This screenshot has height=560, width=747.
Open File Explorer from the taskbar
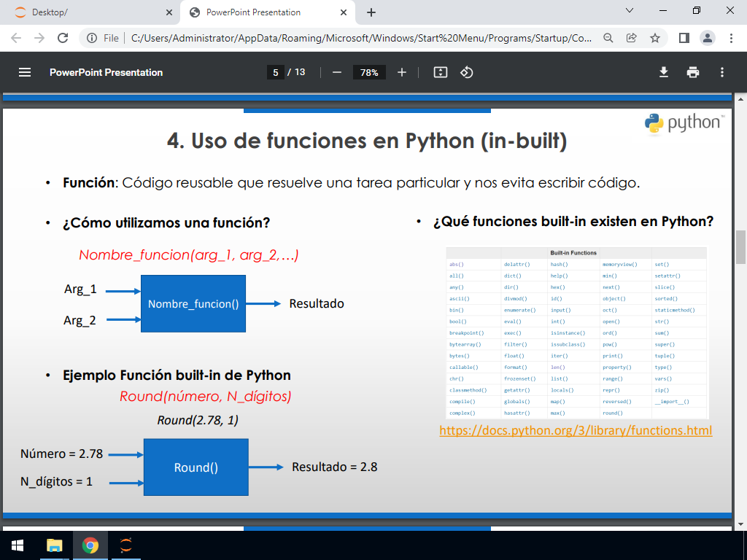pyautogui.click(x=54, y=545)
